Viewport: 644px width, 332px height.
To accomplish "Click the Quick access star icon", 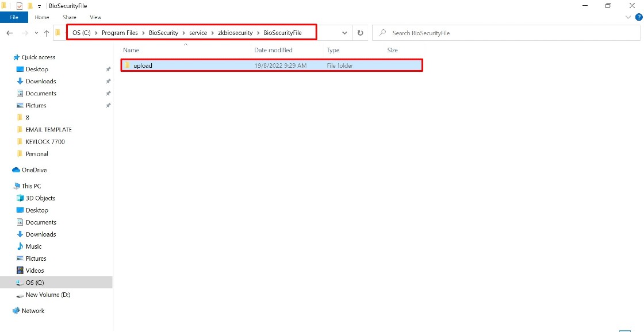I will [x=17, y=57].
